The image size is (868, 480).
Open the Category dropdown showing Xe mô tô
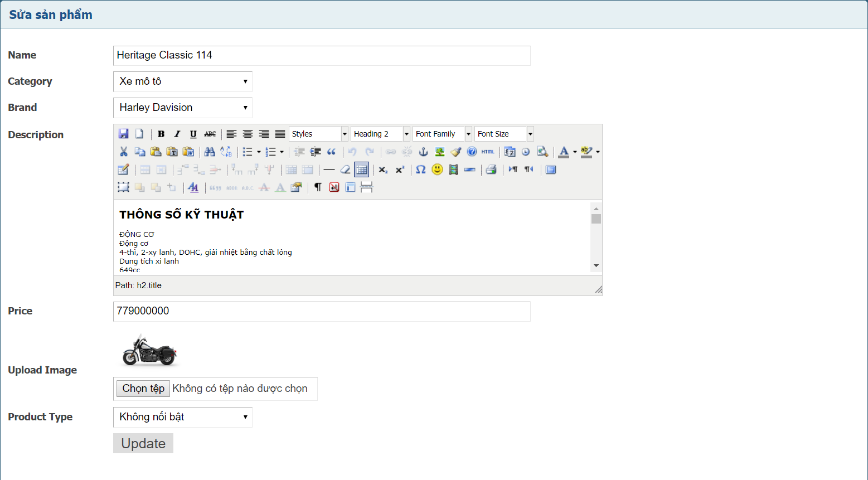183,81
